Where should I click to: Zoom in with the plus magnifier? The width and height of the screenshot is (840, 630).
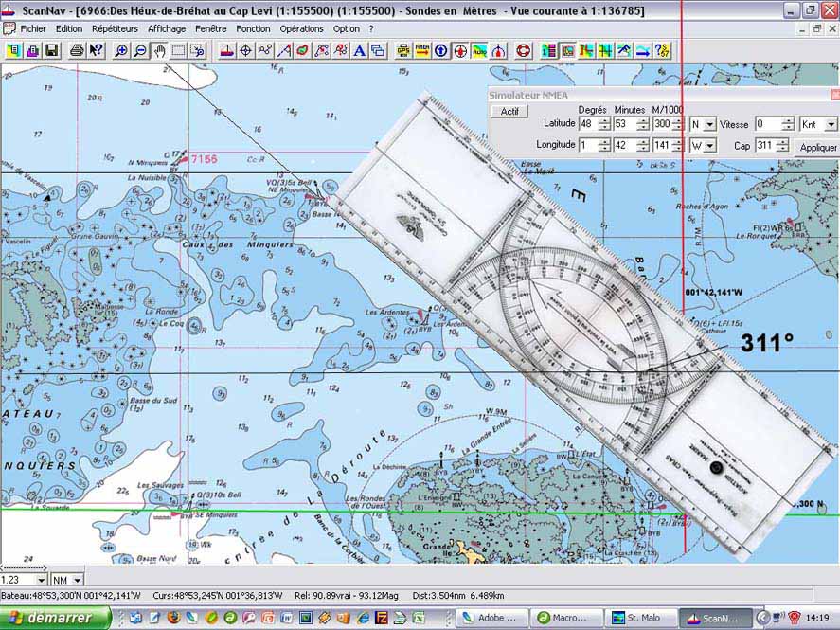(121, 51)
